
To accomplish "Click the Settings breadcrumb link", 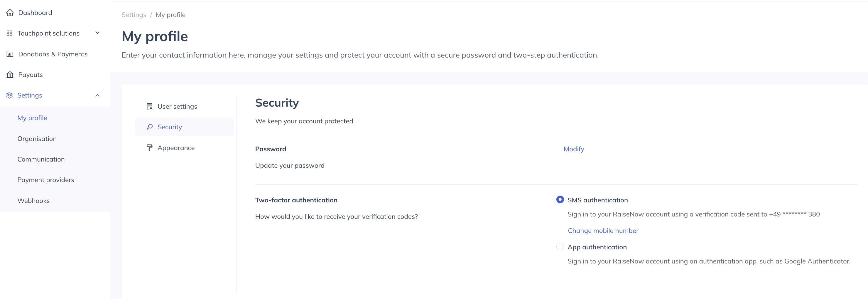I will (x=134, y=14).
